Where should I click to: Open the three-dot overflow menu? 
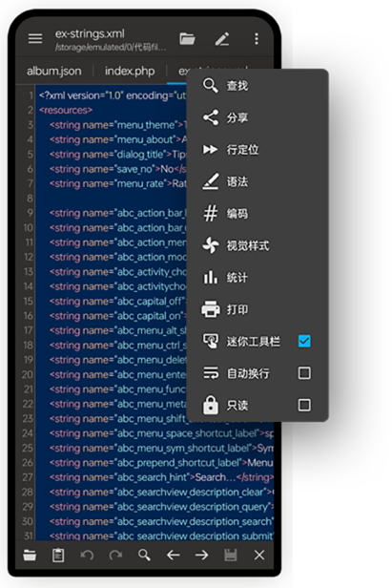[x=257, y=38]
